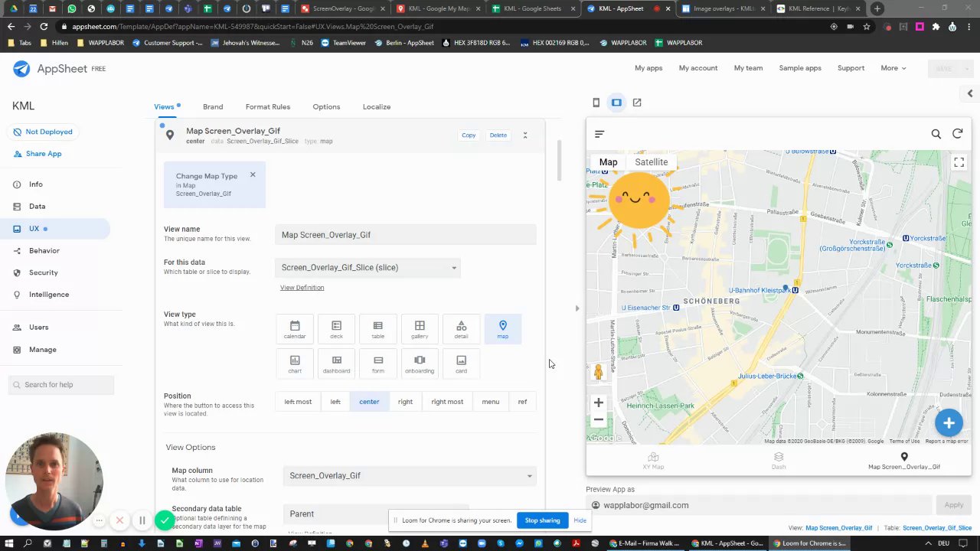Select the chart view type
The height and width of the screenshot is (551, 980).
295,364
